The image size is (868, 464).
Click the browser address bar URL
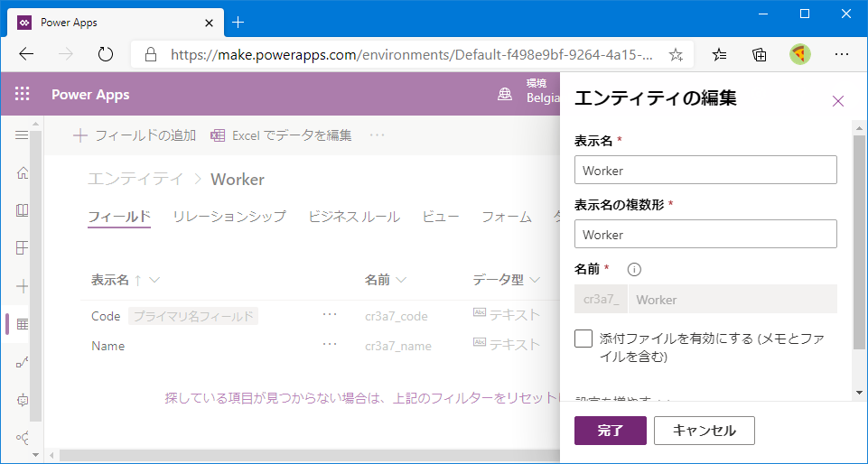[x=412, y=54]
